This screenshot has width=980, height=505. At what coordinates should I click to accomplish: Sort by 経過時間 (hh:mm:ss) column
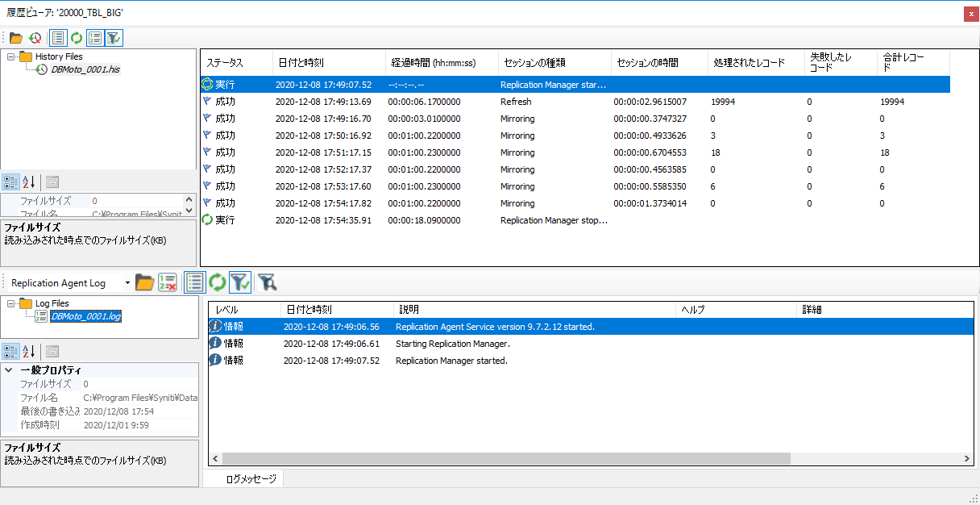pos(442,63)
